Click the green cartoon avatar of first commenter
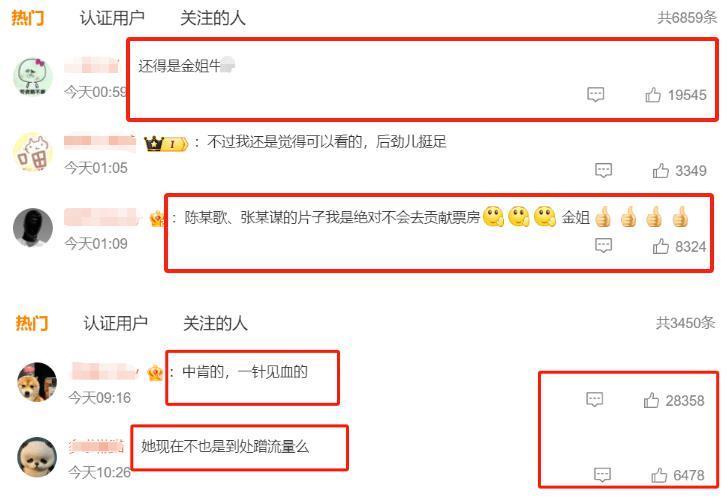The width and height of the screenshot is (727, 501). [x=33, y=77]
